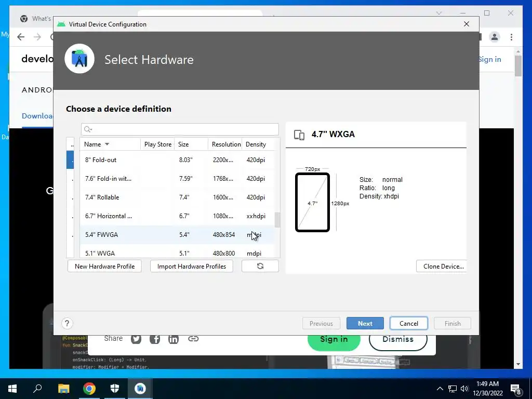The height and width of the screenshot is (399, 532).
Task: Open Windows Security from the taskbar
Action: pyautogui.click(x=115, y=389)
